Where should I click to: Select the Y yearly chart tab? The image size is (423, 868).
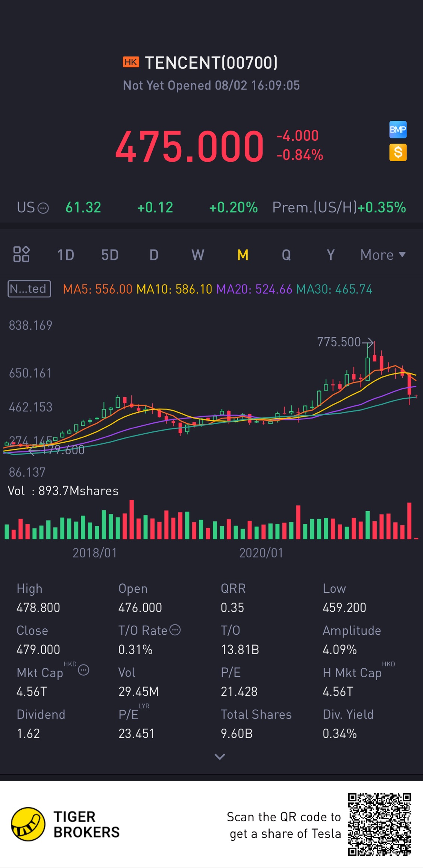point(331,255)
